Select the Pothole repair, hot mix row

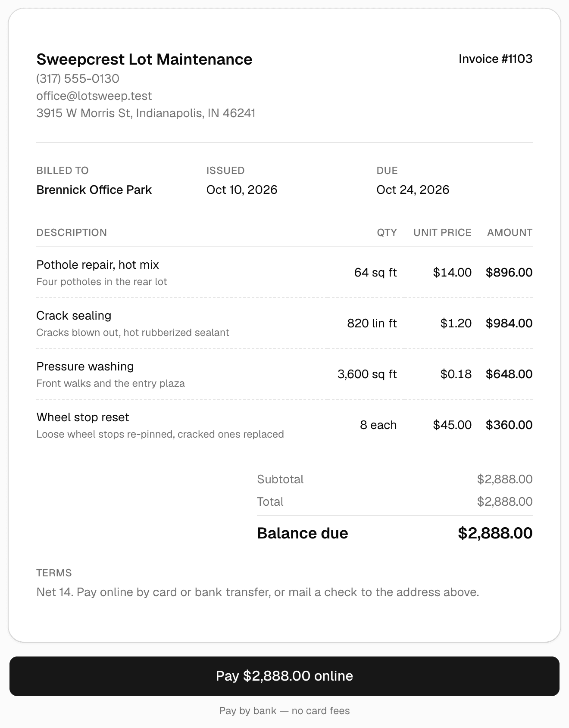pyautogui.click(x=284, y=273)
